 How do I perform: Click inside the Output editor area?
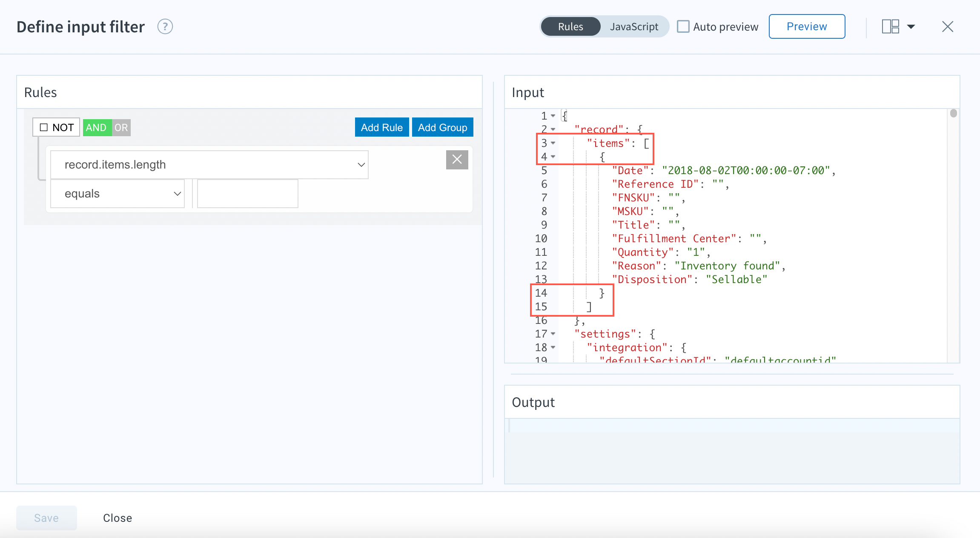[732, 451]
